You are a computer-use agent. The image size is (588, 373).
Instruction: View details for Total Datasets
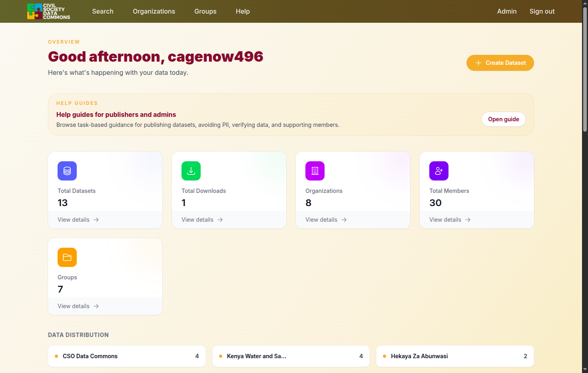(x=78, y=220)
